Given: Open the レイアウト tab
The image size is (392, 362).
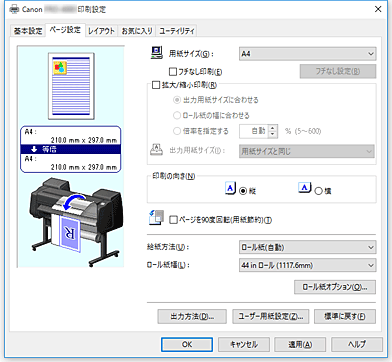Looking at the screenshot, I should point(101,31).
